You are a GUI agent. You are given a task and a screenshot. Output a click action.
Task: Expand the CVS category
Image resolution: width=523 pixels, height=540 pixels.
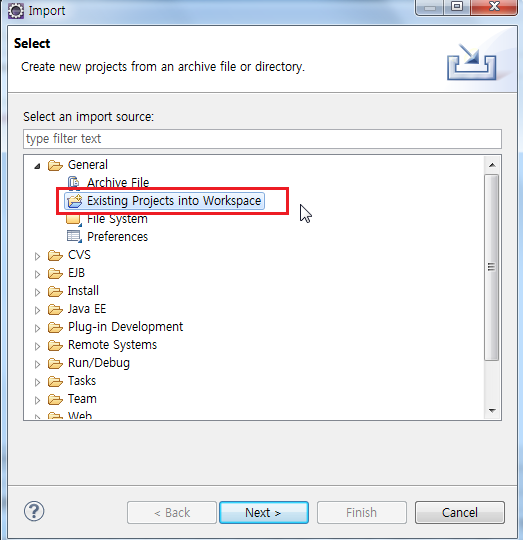click(37, 256)
